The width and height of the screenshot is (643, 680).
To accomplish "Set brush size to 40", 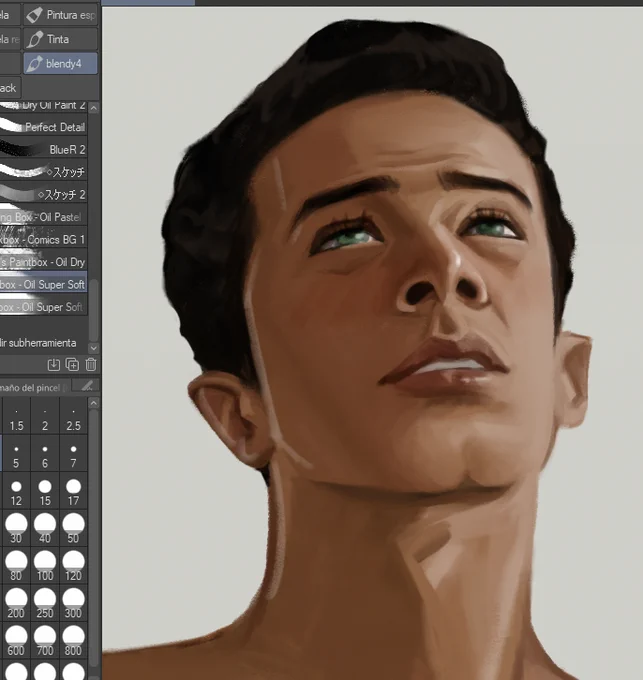I will click(x=45, y=528).
